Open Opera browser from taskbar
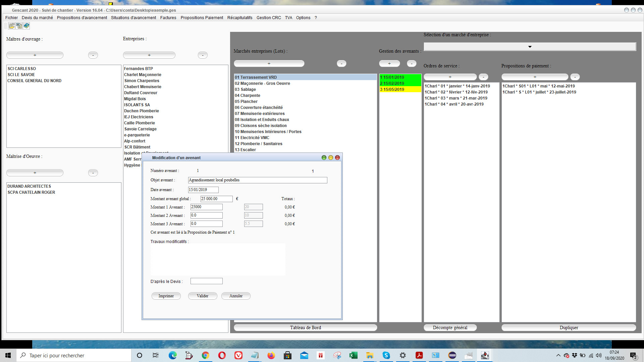 pos(222,355)
